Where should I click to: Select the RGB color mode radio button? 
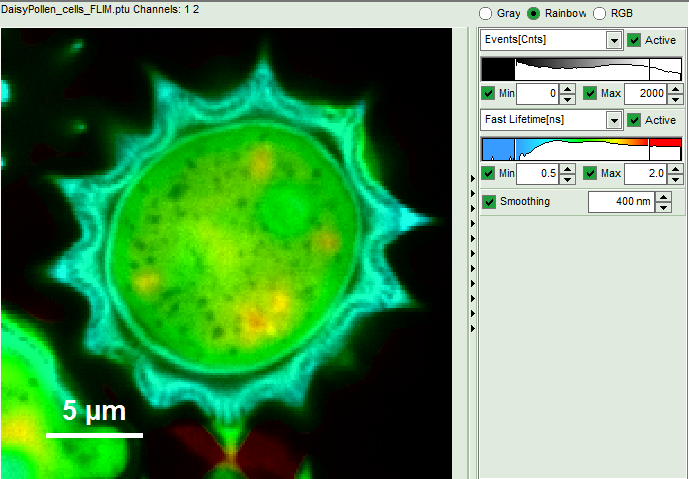click(x=600, y=14)
